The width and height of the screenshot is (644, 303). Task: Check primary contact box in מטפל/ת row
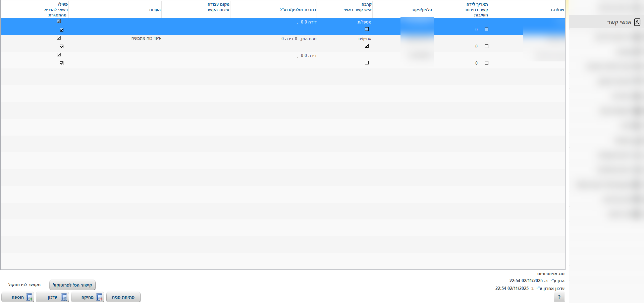[367, 29]
